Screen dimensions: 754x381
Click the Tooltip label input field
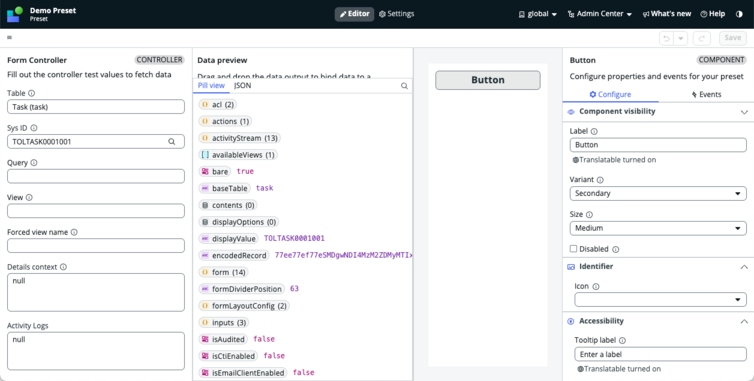(x=660, y=354)
